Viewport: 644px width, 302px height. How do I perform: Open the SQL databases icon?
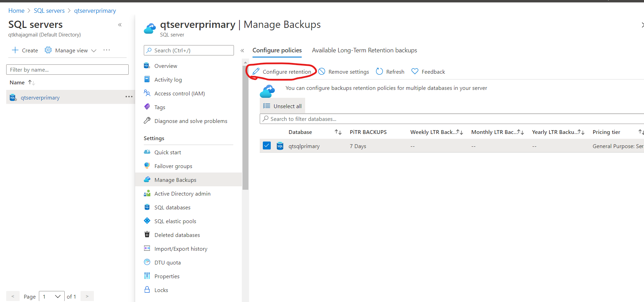click(x=147, y=207)
